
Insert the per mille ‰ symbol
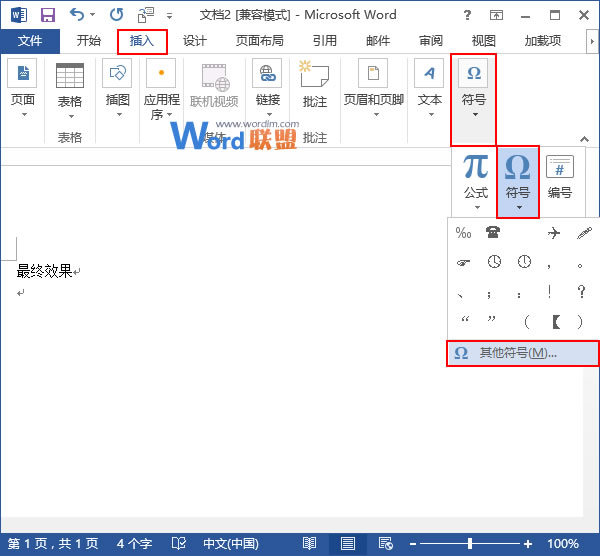(463, 232)
